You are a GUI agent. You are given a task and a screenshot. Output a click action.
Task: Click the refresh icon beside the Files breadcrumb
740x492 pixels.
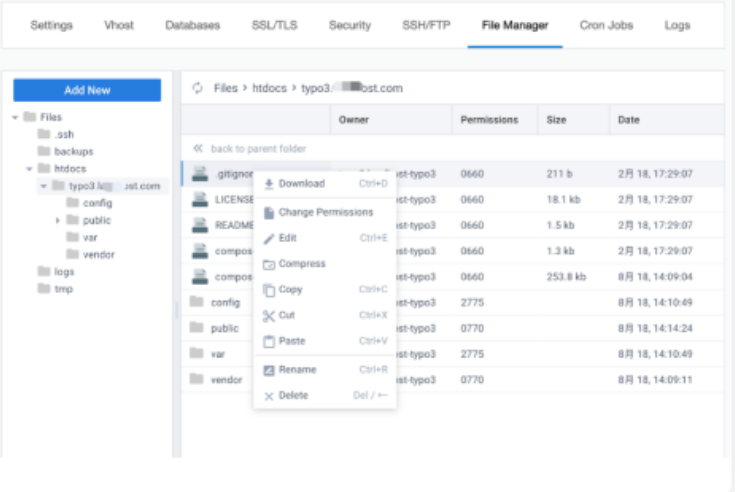tap(197, 88)
